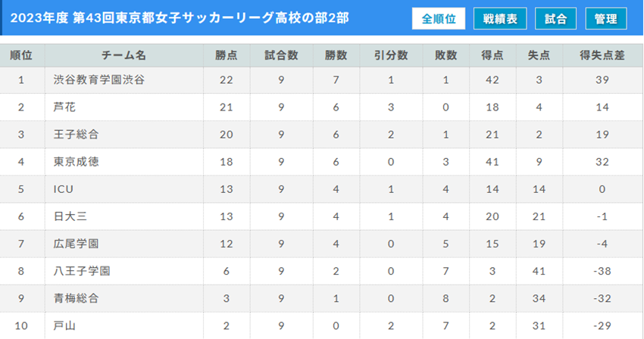The image size is (644, 339).
Task: Sort by the 勝点 column header
Action: pyautogui.click(x=227, y=55)
